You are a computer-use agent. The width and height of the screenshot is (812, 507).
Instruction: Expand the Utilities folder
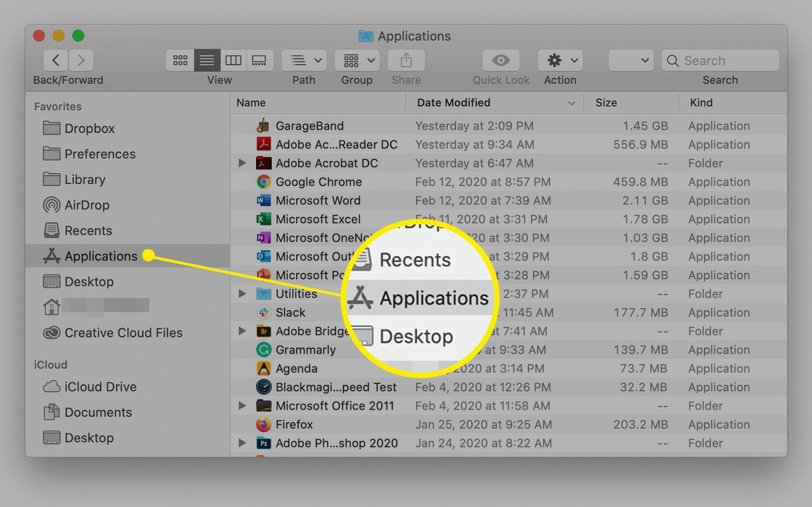click(242, 294)
